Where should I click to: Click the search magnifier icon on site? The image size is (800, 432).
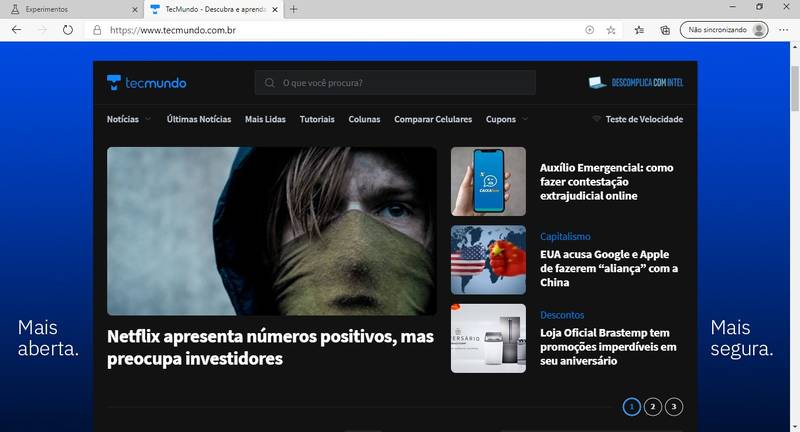pyautogui.click(x=269, y=83)
